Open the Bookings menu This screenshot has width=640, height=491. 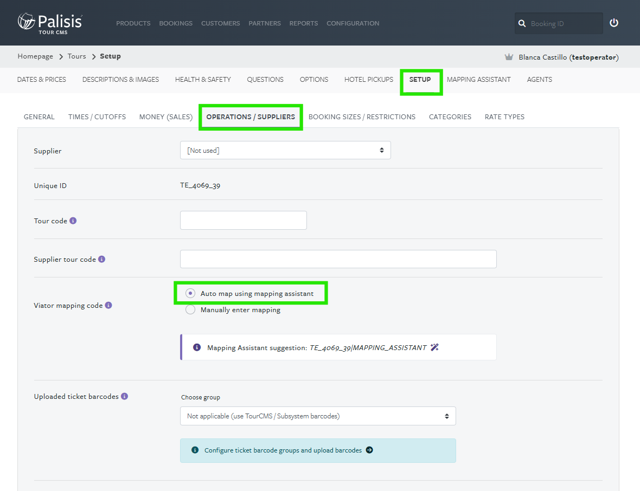click(176, 23)
